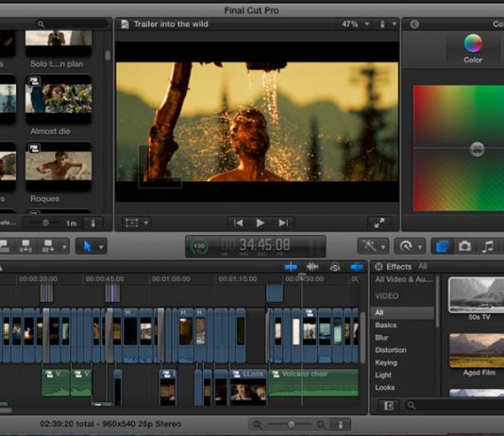Toggle clip appearance switch in browser
Image resolution: width=504 pixels, height=436 pixels.
[93, 223]
